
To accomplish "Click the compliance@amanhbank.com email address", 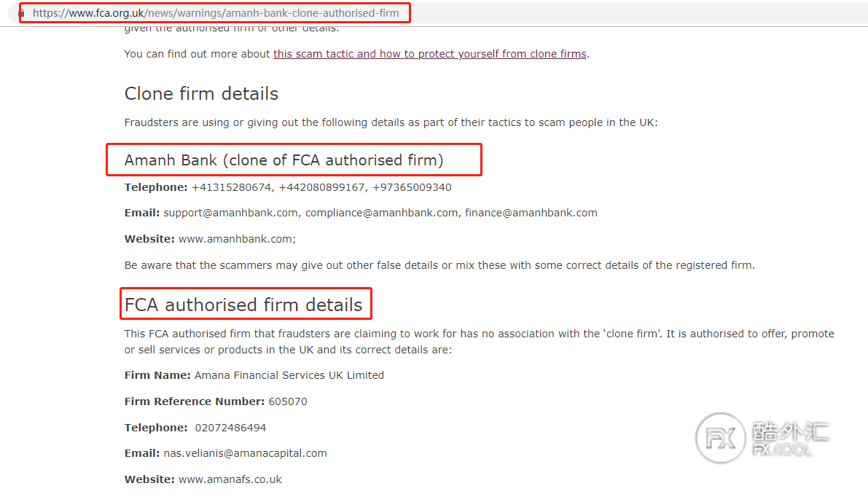I will click(382, 213).
